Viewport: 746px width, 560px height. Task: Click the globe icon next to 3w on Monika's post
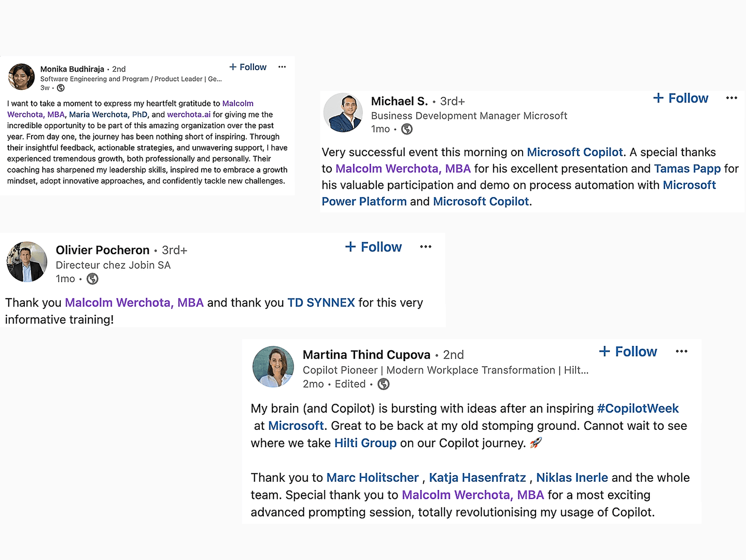click(x=61, y=88)
